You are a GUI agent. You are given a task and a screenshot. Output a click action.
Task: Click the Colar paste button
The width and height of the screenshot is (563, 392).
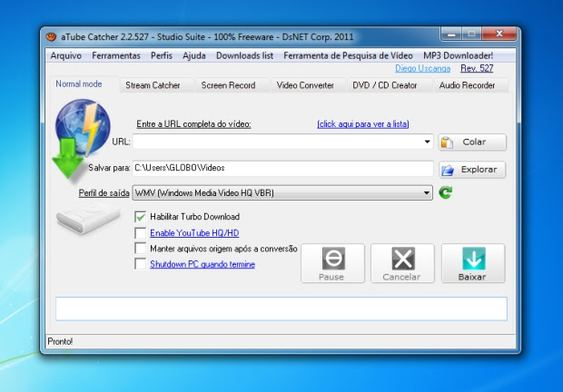(472, 142)
